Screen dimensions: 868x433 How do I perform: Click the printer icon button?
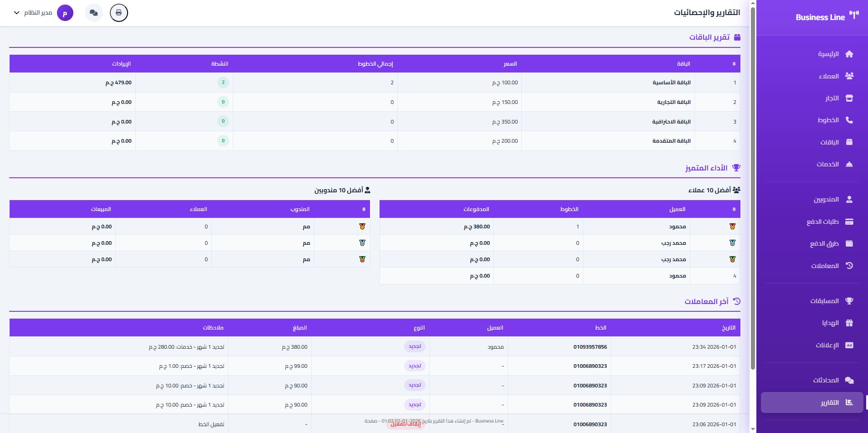pos(118,13)
